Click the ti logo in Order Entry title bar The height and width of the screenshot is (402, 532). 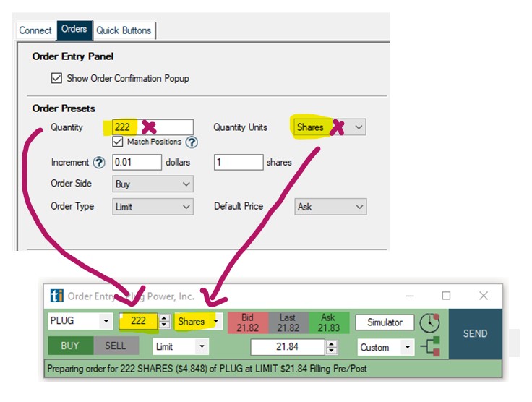pyautogui.click(x=56, y=296)
